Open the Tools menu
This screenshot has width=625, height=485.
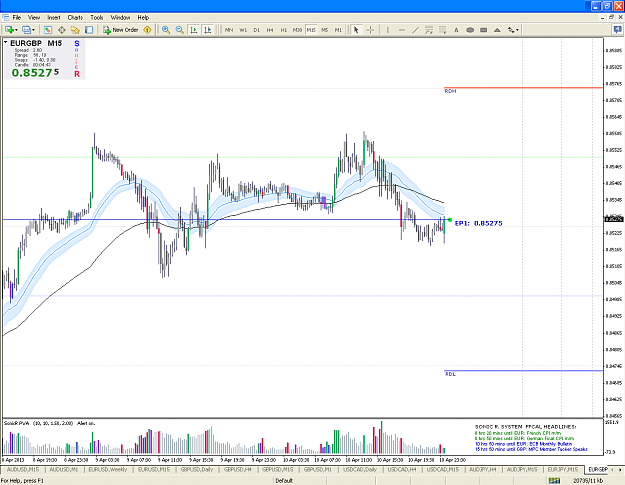click(97, 18)
